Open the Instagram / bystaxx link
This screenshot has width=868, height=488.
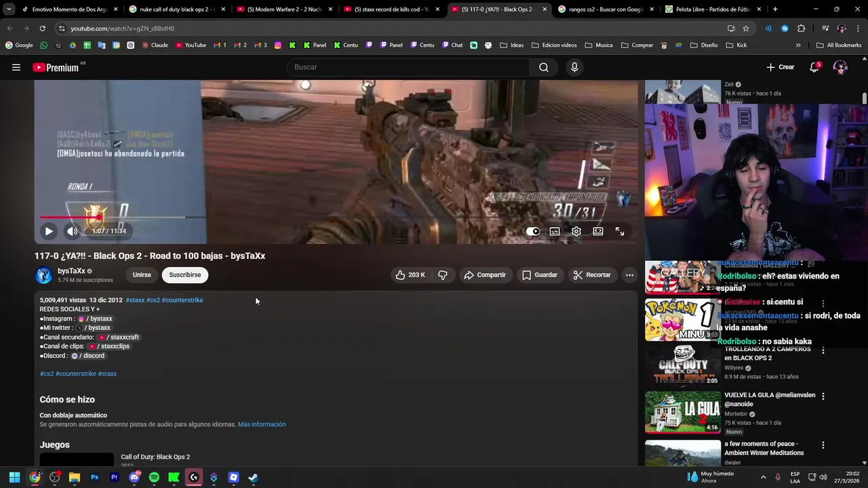click(95, 319)
